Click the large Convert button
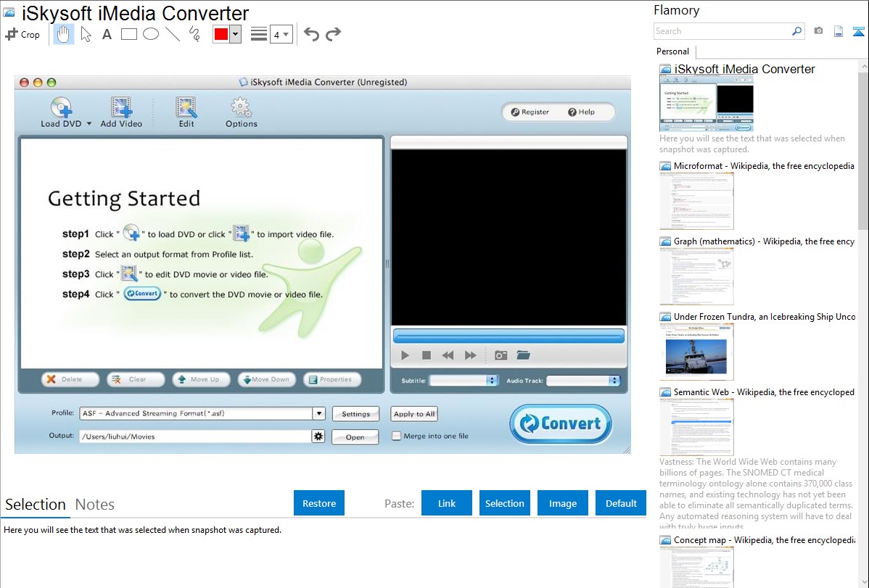The image size is (869, 588). click(561, 424)
